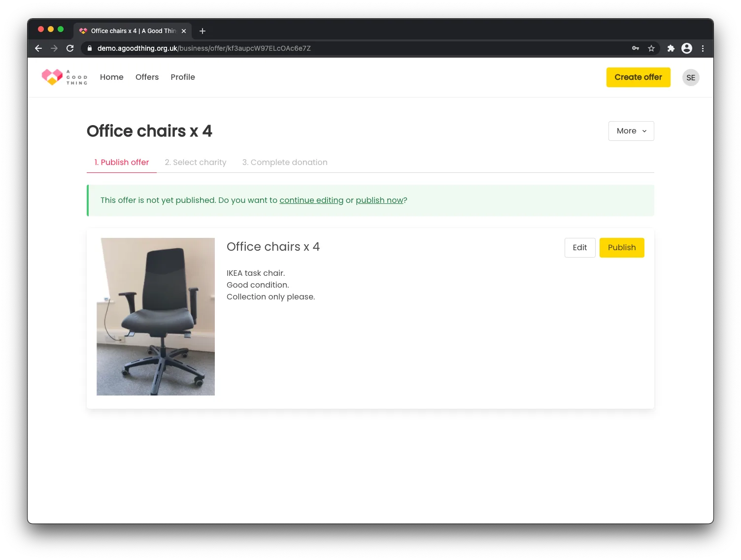Go to Offers in the navigation
Viewport: 741px width, 560px height.
pos(147,77)
